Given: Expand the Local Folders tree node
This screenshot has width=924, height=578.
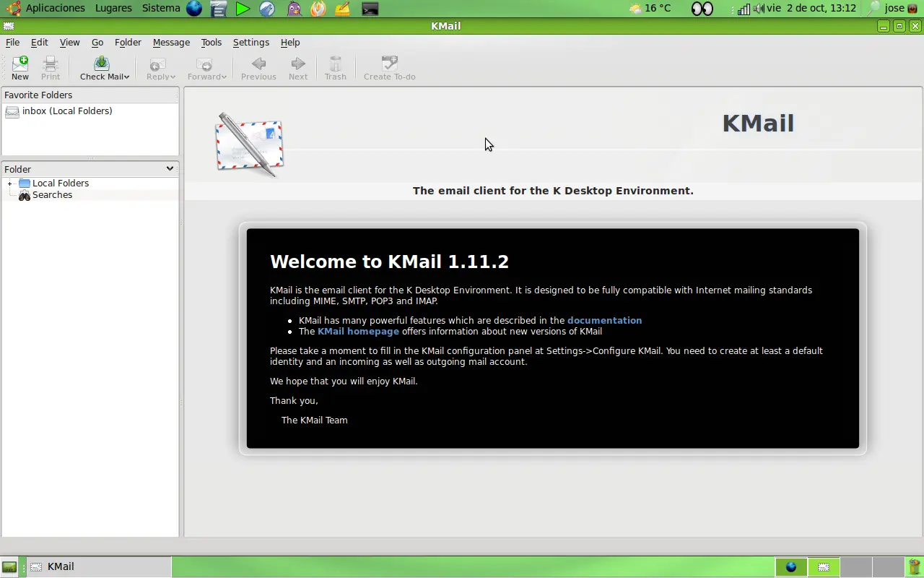Looking at the screenshot, I should [x=10, y=184].
